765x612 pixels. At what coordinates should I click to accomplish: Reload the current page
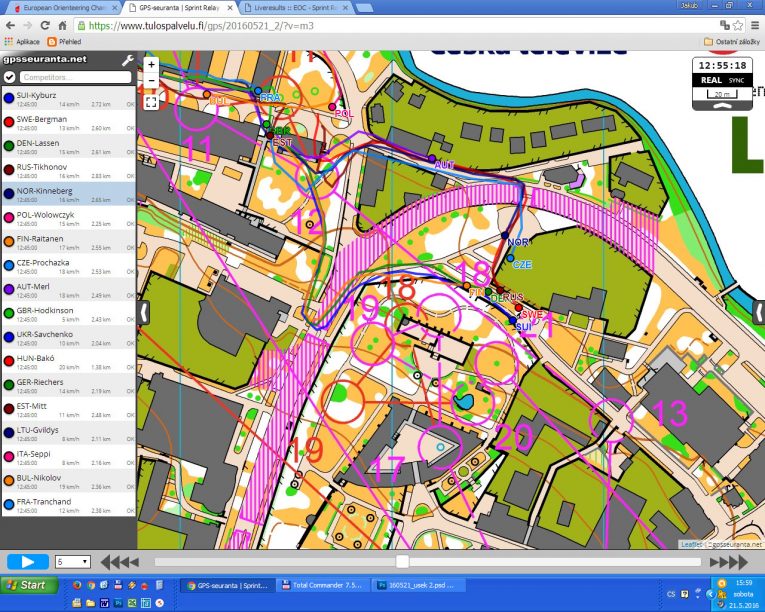(x=45, y=25)
